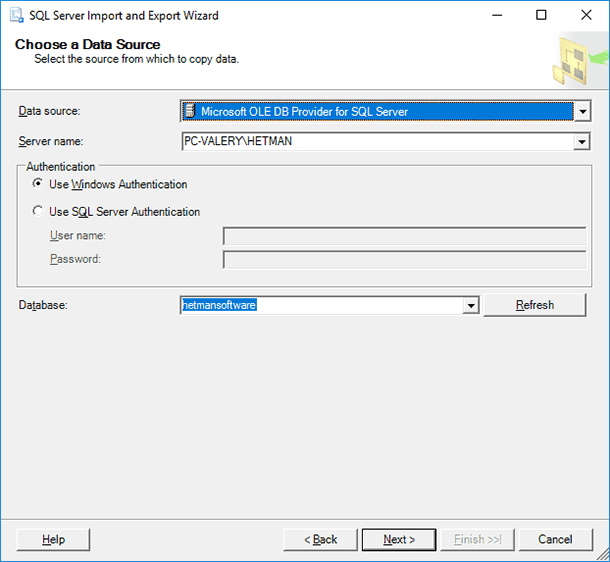Screen dimensions: 610x562
Task: Click the 'Data source:' label
Action: click(49, 111)
